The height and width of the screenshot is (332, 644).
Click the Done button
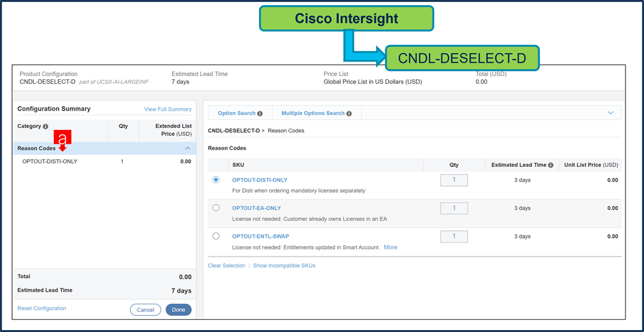tap(178, 310)
